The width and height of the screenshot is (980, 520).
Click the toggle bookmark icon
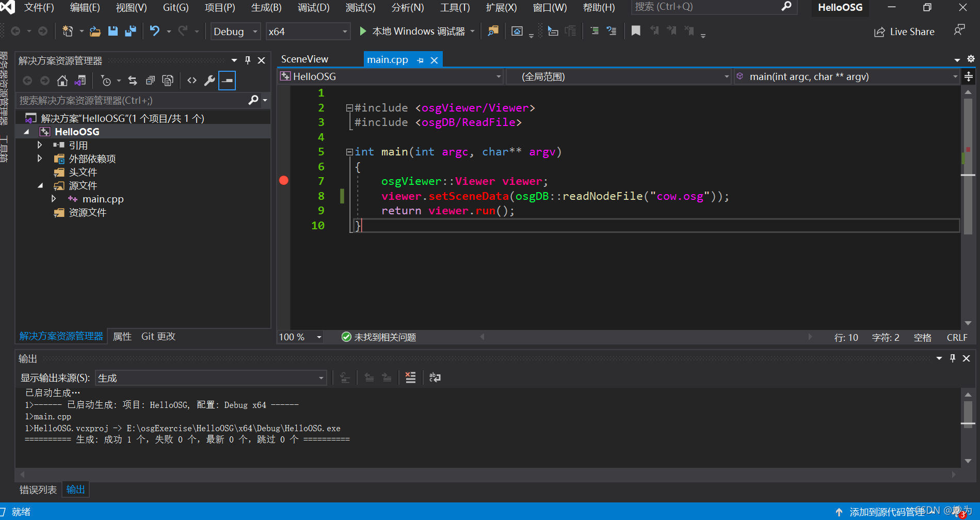pos(635,31)
